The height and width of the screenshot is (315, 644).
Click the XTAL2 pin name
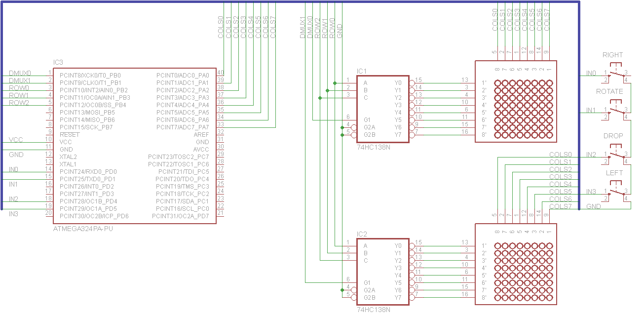pos(68,157)
